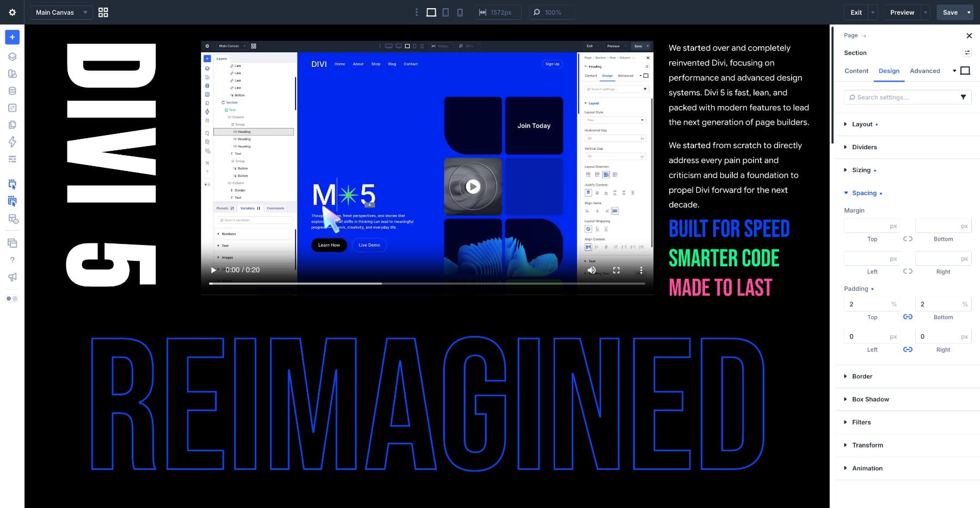The image size is (980, 508).
Task: Unlink padding Top and Bottom values
Action: pyautogui.click(x=908, y=317)
